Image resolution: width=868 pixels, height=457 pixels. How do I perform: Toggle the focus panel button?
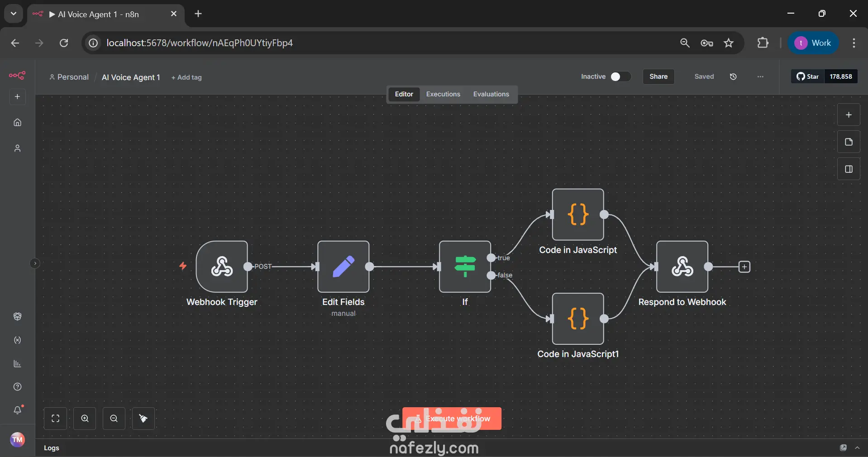849,169
